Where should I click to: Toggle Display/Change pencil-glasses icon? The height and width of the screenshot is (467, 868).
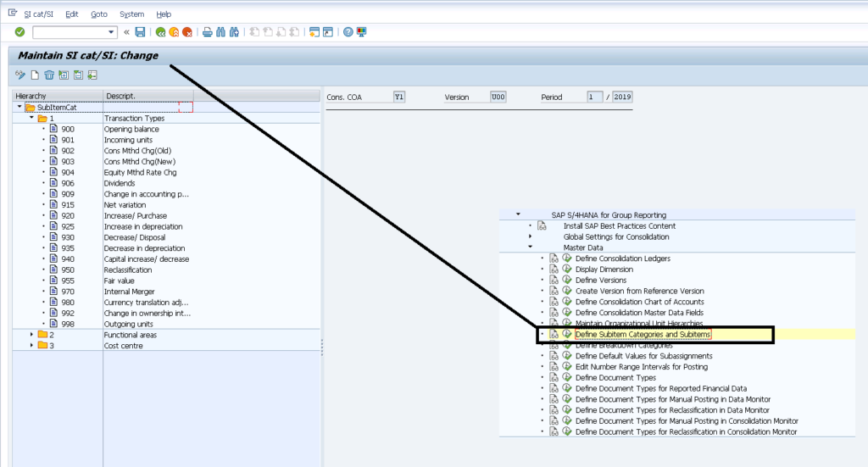20,75
